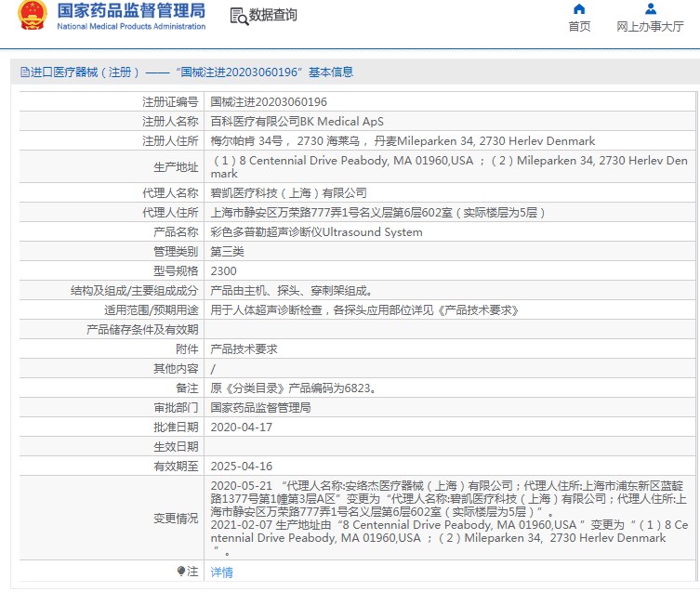
Task: Select 注册人名称 value 百科医疗有限公司BK Medical ApS
Action: pyautogui.click(x=297, y=122)
